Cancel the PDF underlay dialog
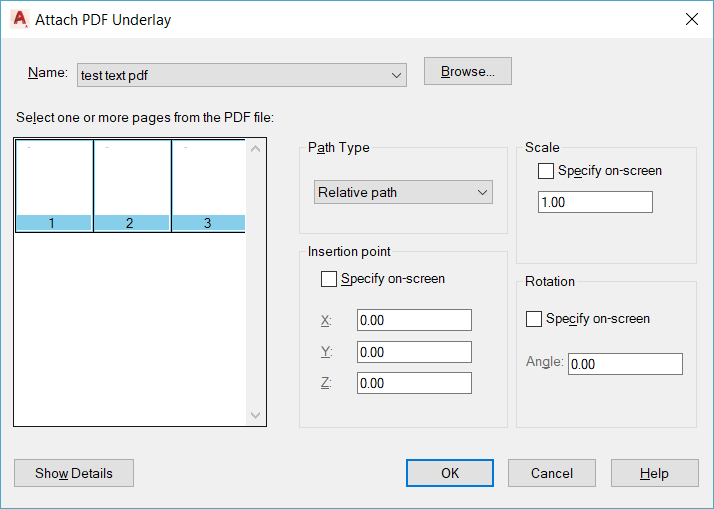 click(x=552, y=473)
